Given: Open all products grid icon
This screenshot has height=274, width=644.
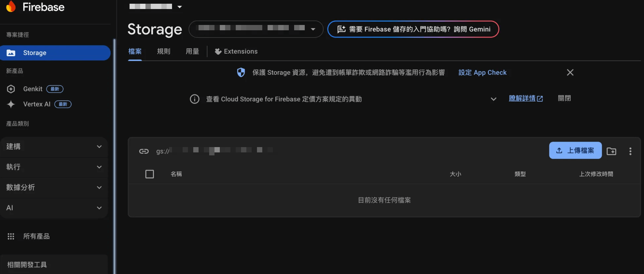Looking at the screenshot, I should coord(11,236).
